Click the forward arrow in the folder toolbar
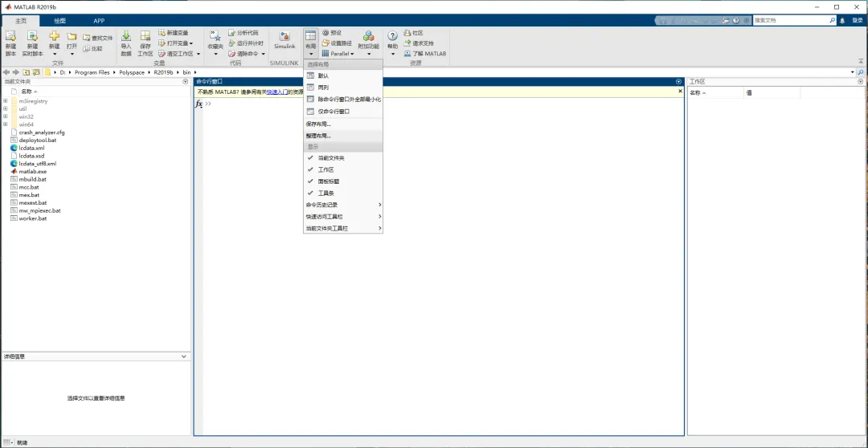Viewport: 868px width, 448px height. tap(15, 72)
